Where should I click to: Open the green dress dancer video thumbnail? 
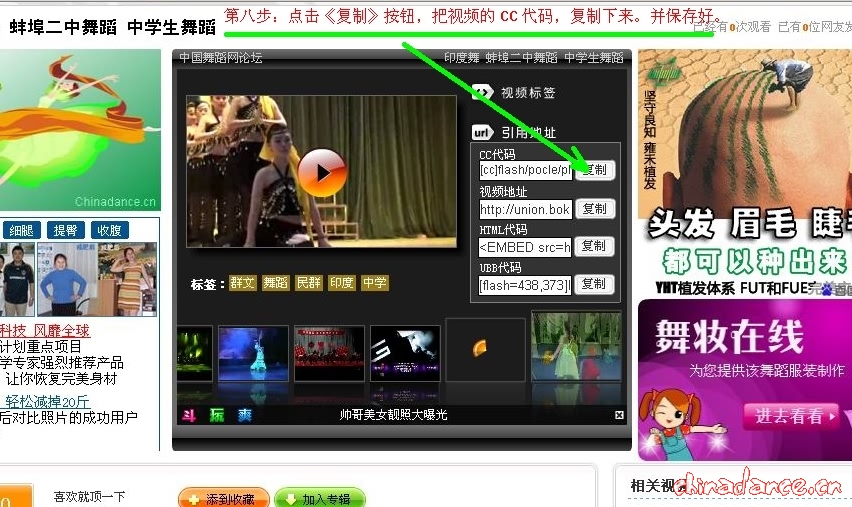[x=577, y=346]
